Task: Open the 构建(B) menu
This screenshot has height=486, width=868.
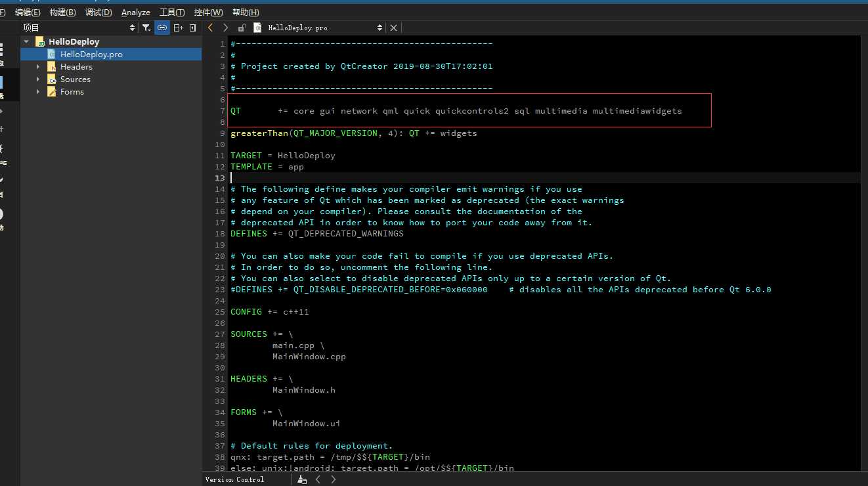Action: (x=63, y=12)
